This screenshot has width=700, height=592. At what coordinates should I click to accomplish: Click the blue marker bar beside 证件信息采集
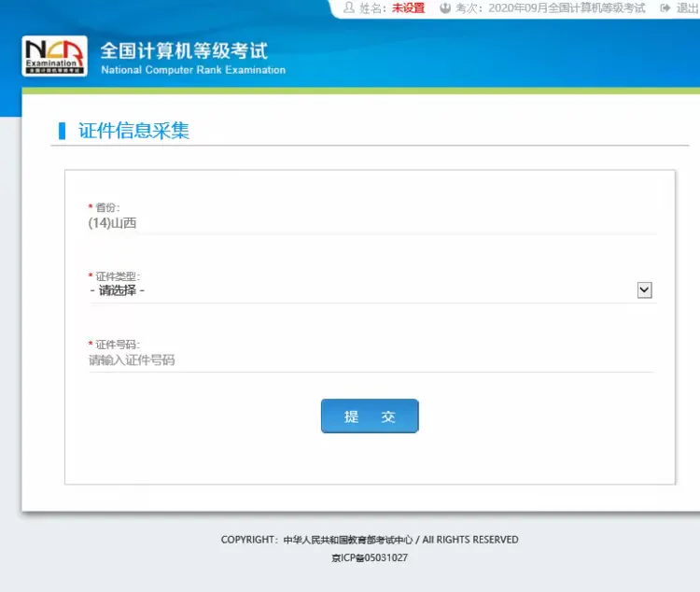pyautogui.click(x=63, y=131)
